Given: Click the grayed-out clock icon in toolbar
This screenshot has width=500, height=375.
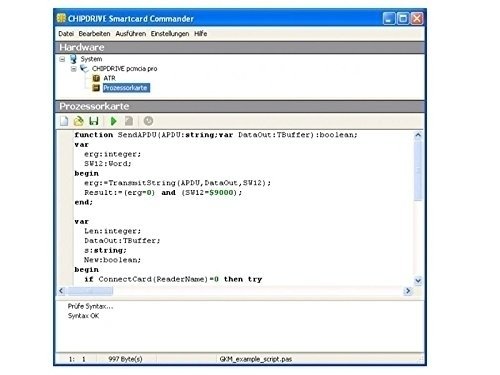Looking at the screenshot, I should [x=148, y=121].
